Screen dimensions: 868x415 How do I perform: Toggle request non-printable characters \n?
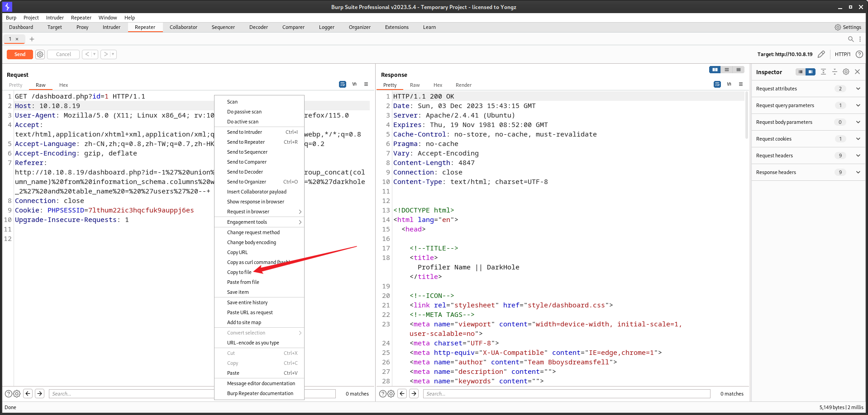coord(354,84)
